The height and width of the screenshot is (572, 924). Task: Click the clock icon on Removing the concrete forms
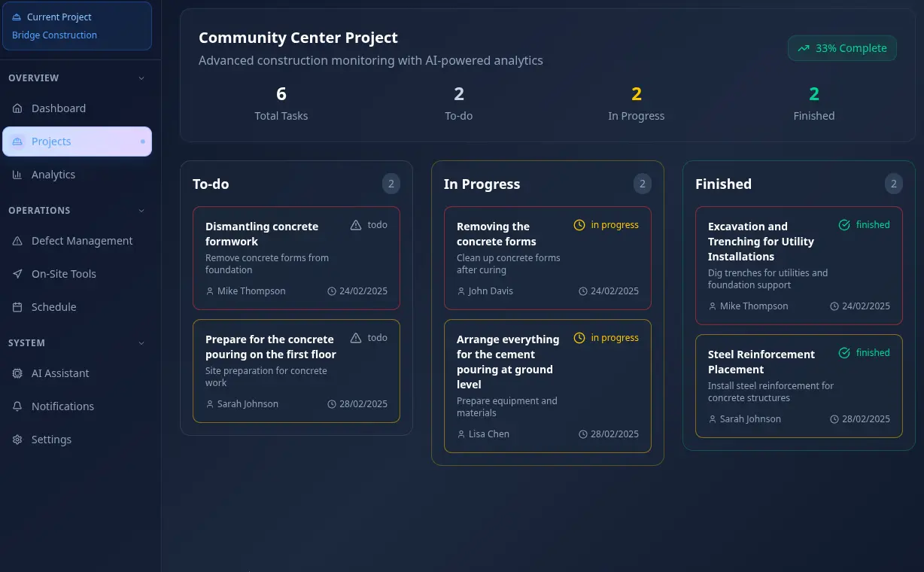579,224
